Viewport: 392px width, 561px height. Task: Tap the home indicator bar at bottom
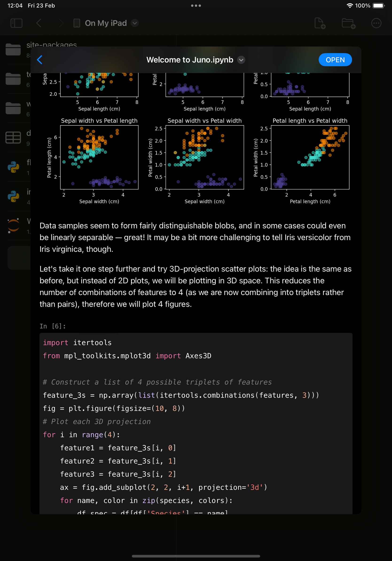tap(196, 556)
